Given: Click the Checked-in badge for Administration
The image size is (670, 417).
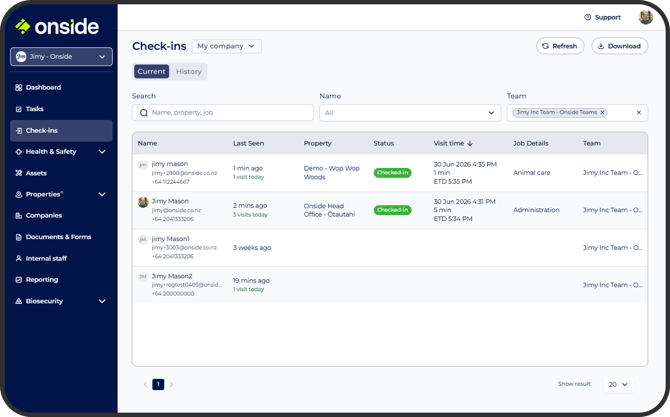Looking at the screenshot, I should point(392,210).
